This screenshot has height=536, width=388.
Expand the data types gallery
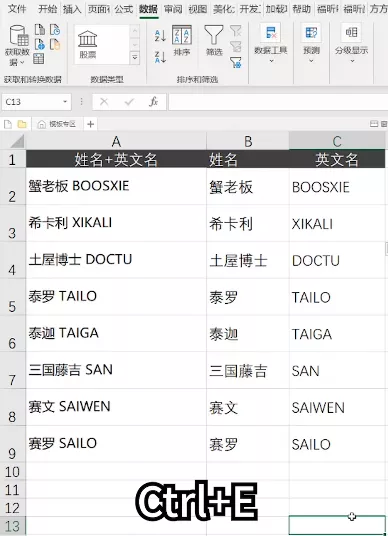135,57
